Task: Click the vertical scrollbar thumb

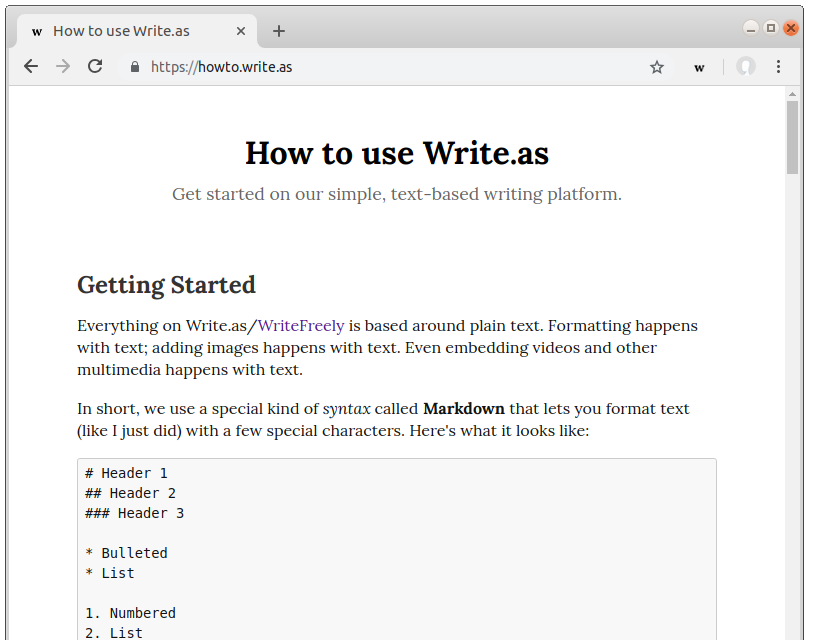Action: click(x=792, y=137)
